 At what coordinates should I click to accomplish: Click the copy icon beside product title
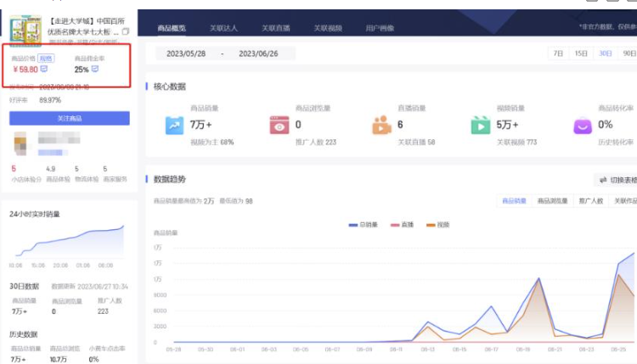click(x=126, y=31)
